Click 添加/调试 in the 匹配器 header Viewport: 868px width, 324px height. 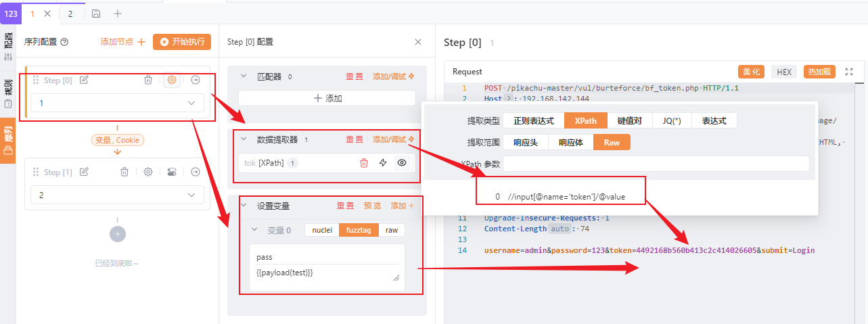394,76
